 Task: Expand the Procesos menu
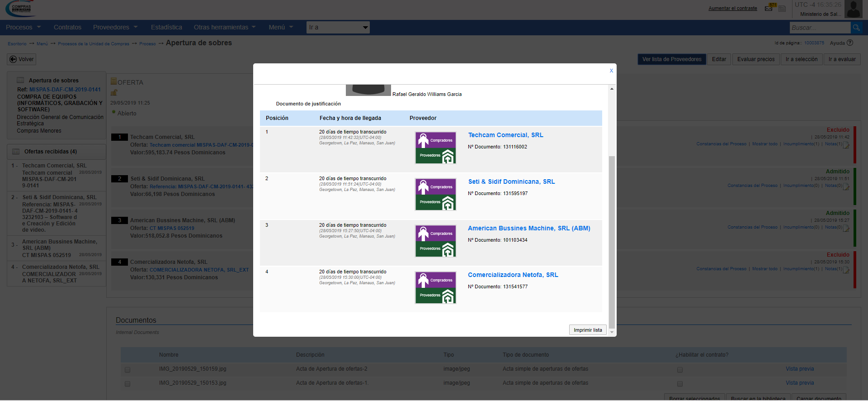click(23, 27)
